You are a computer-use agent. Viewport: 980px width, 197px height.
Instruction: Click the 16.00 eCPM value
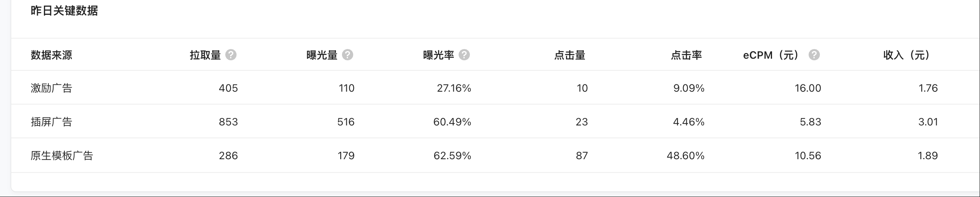pyautogui.click(x=808, y=88)
